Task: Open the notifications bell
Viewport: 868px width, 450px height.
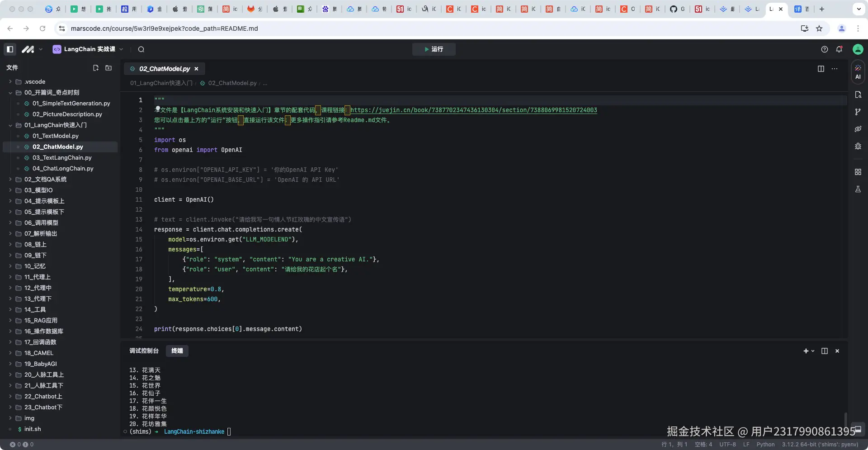Action: 839,49
